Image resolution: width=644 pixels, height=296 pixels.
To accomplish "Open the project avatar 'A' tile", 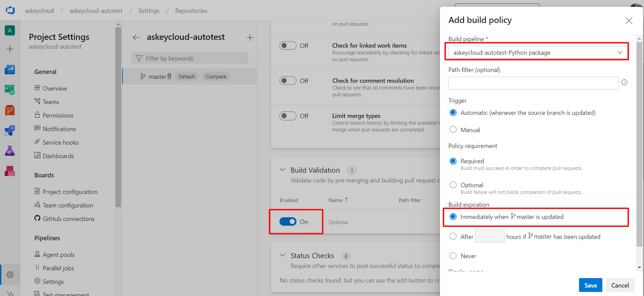I will tap(10, 31).
